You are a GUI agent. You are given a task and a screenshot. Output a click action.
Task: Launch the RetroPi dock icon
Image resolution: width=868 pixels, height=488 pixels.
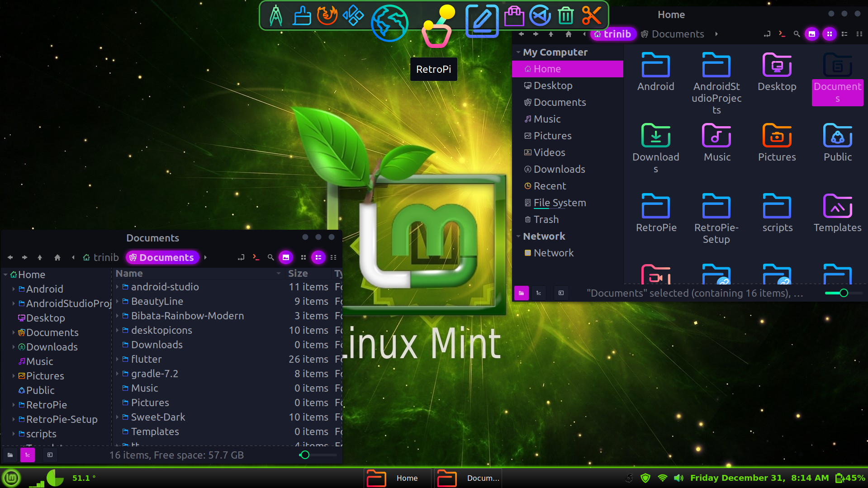[438, 26]
